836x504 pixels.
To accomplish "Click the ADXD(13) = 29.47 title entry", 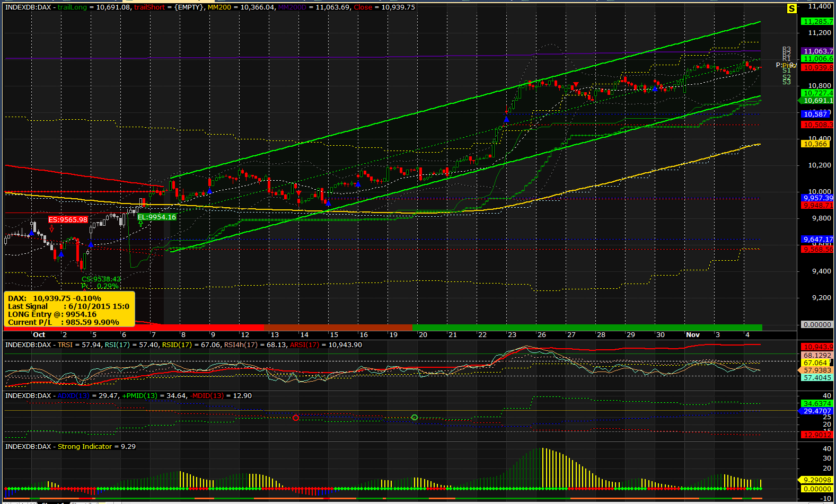I will click(x=87, y=396).
